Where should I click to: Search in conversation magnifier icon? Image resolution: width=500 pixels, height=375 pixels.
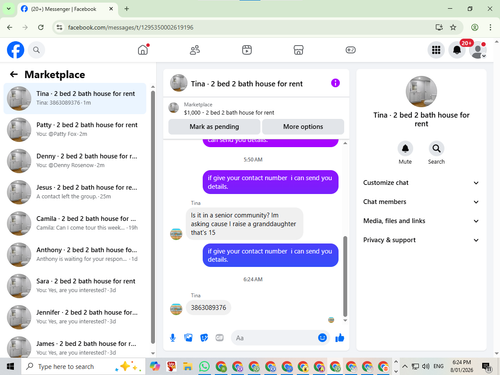pyautogui.click(x=436, y=148)
